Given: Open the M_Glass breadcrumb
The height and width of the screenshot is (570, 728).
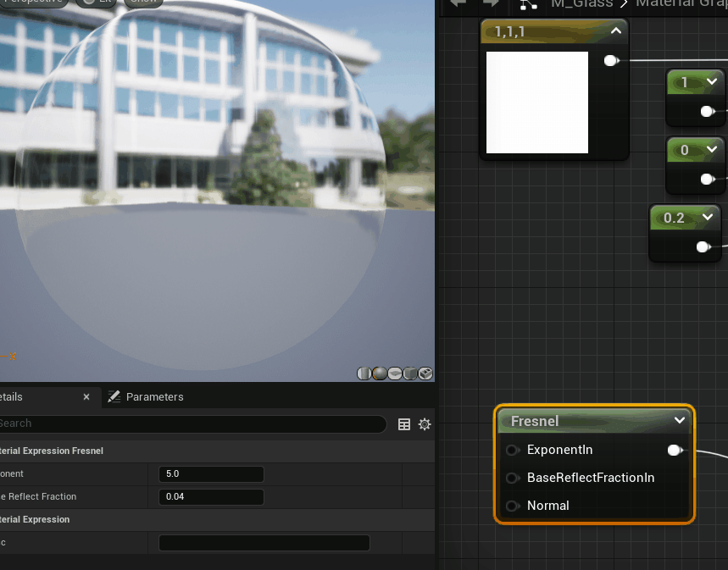Looking at the screenshot, I should pos(581,3).
